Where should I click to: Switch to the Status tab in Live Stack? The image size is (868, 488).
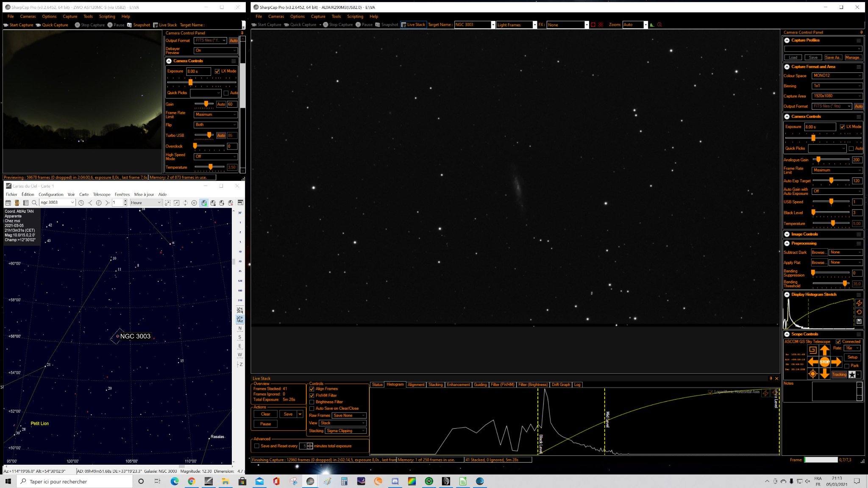377,385
